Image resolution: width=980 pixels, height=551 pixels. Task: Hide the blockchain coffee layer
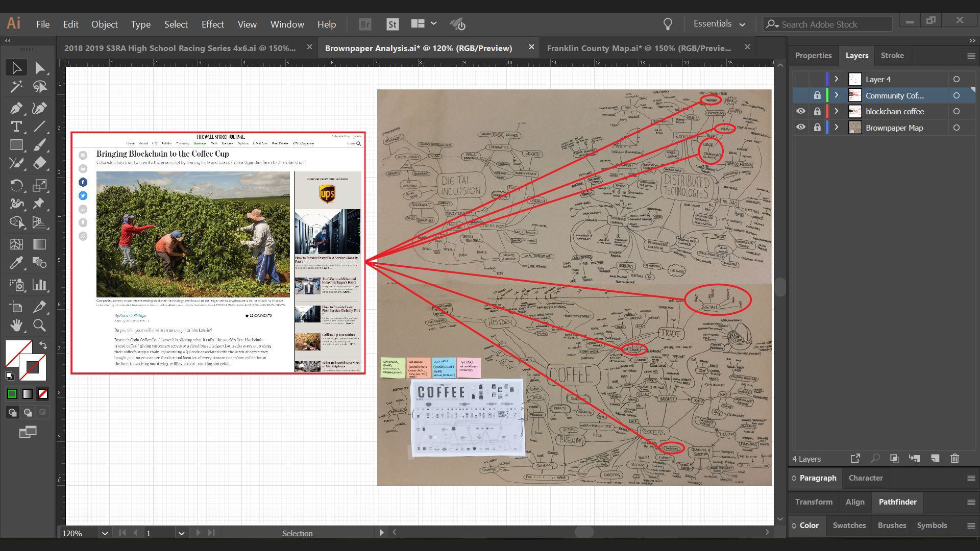point(800,111)
